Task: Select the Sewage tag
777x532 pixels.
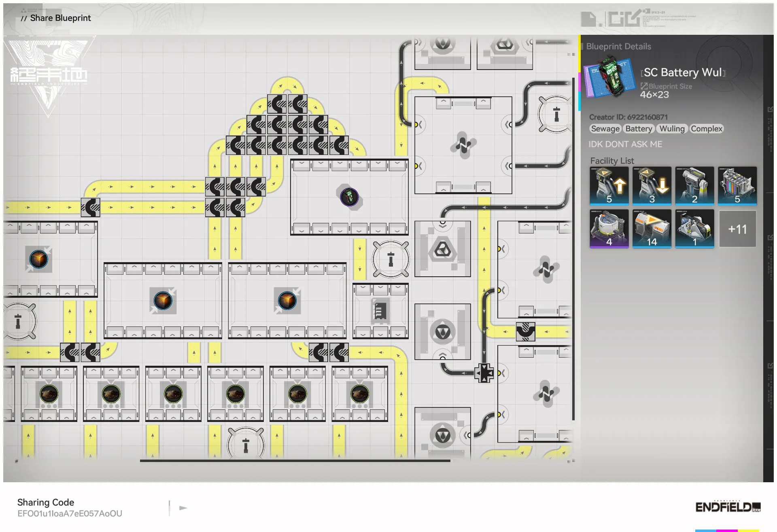Action: [x=605, y=129]
